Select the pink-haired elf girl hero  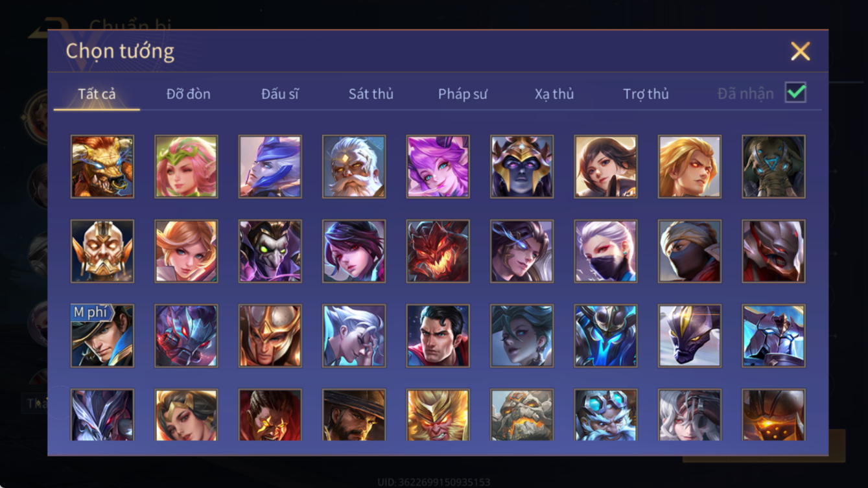[x=186, y=167]
